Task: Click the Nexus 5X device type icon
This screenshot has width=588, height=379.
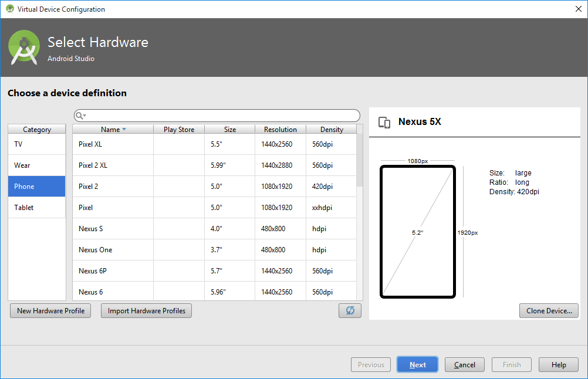Action: tap(384, 122)
